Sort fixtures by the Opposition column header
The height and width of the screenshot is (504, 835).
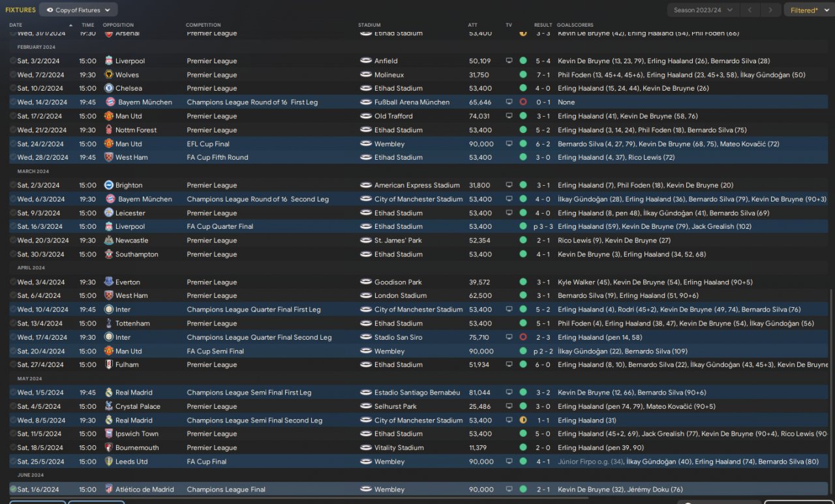[x=118, y=25]
